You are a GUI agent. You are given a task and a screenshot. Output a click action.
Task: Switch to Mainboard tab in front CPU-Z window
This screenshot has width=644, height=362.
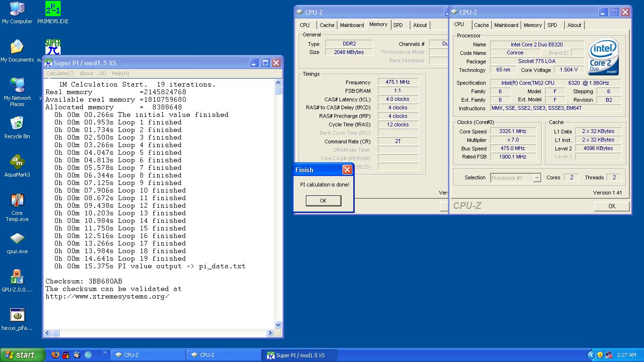[506, 25]
